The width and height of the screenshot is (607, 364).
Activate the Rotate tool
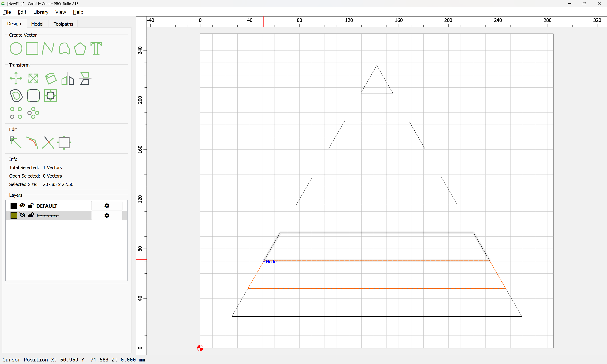(x=51, y=79)
